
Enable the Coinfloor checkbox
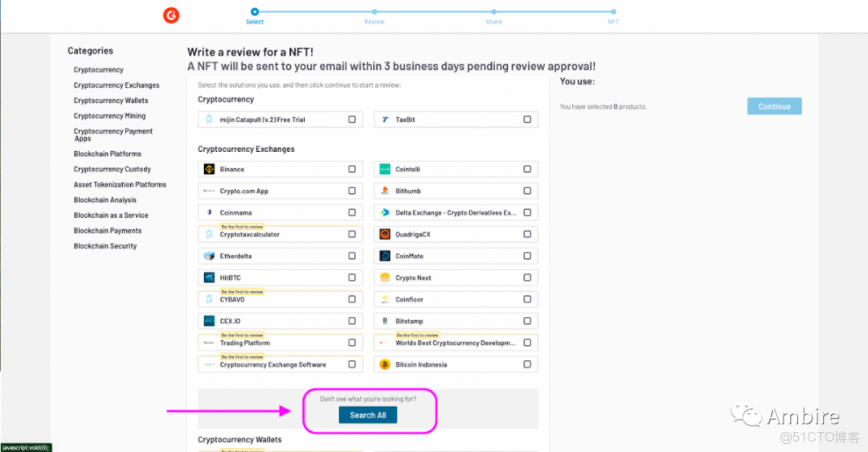click(x=527, y=299)
